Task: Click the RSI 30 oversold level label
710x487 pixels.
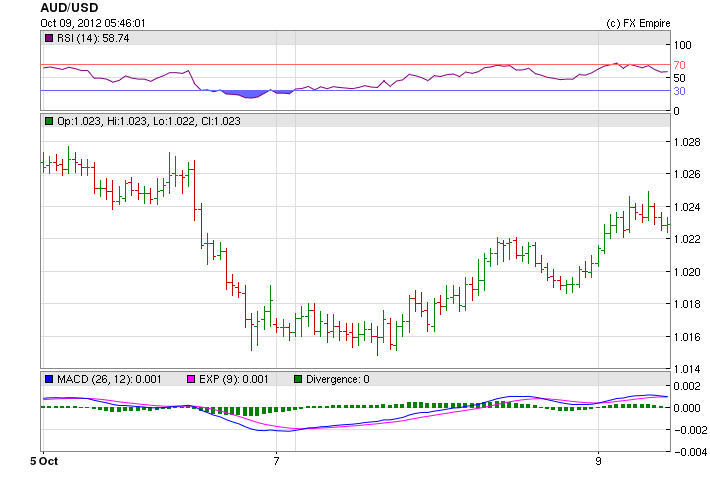Action: [679, 91]
